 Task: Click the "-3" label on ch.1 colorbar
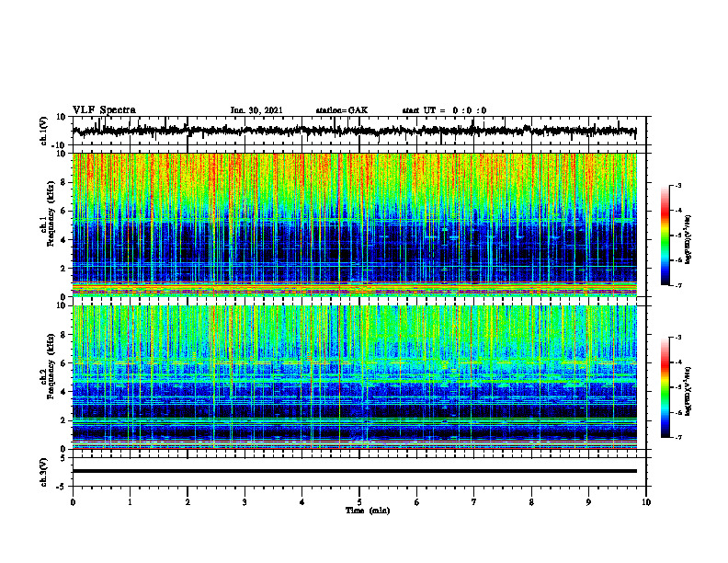[678, 186]
